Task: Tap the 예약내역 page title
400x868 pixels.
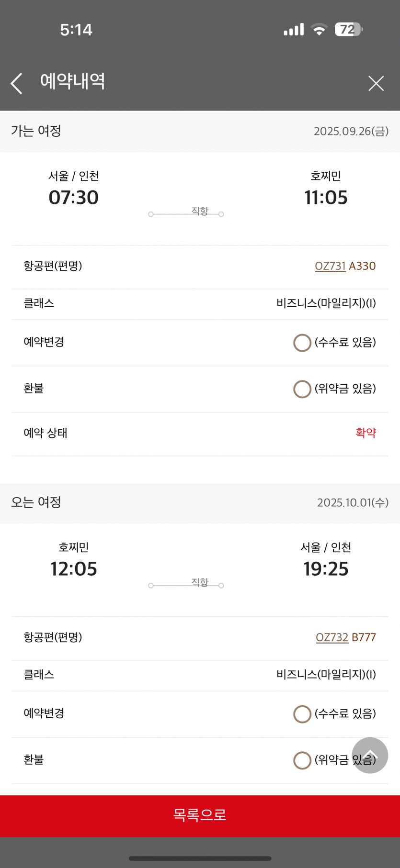Action: (73, 81)
